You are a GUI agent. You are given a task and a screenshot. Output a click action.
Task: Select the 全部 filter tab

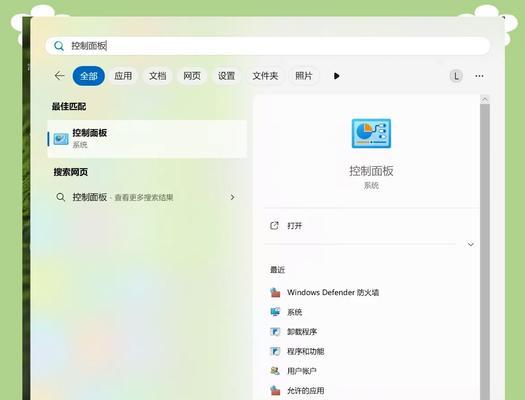(89, 76)
